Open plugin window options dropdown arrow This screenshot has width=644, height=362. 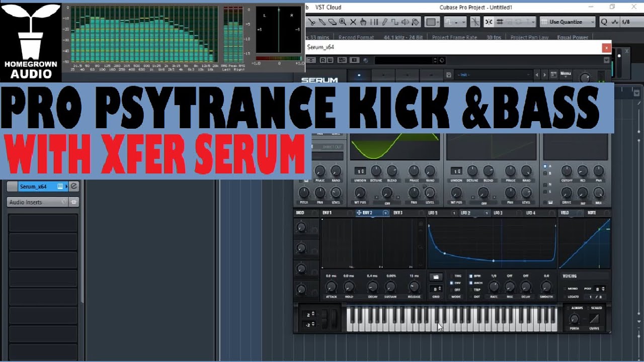[606, 60]
